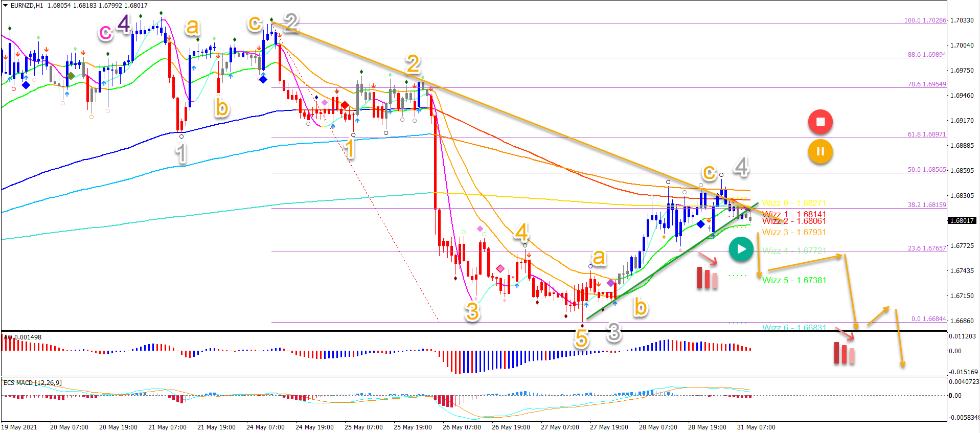The width and height of the screenshot is (980, 433).
Task: Click the Wizz 0 - 1.68271 level label
Action: pyautogui.click(x=794, y=203)
